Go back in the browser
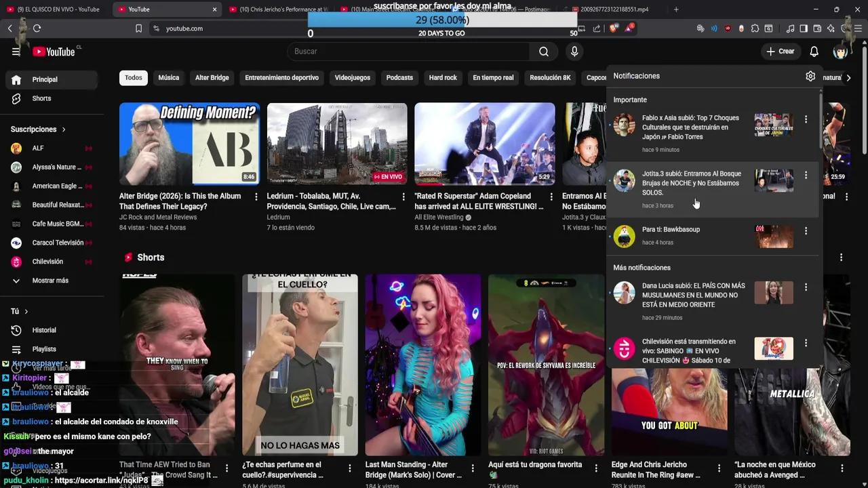Screen dimensions: 868x488 pyautogui.click(x=9, y=28)
